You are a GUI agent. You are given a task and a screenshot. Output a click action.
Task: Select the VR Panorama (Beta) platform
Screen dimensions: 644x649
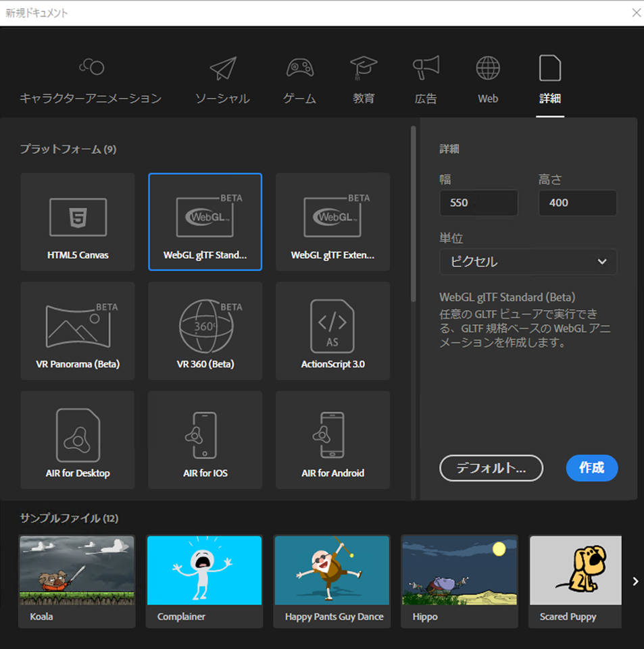pyautogui.click(x=77, y=331)
